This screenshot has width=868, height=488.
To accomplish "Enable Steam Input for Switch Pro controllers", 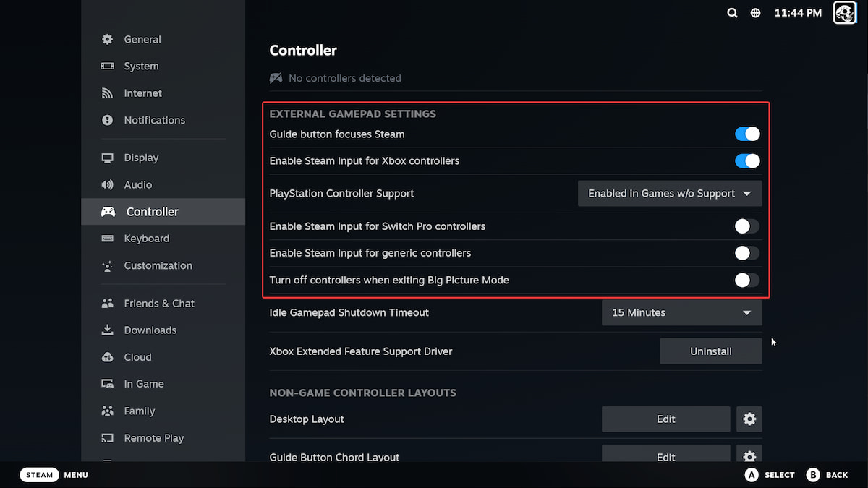I will click(747, 226).
